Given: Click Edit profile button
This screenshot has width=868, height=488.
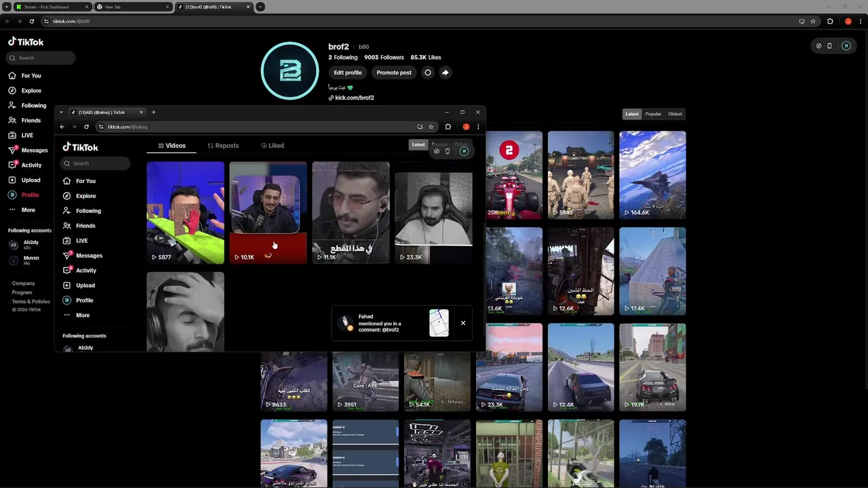Looking at the screenshot, I should (x=347, y=73).
